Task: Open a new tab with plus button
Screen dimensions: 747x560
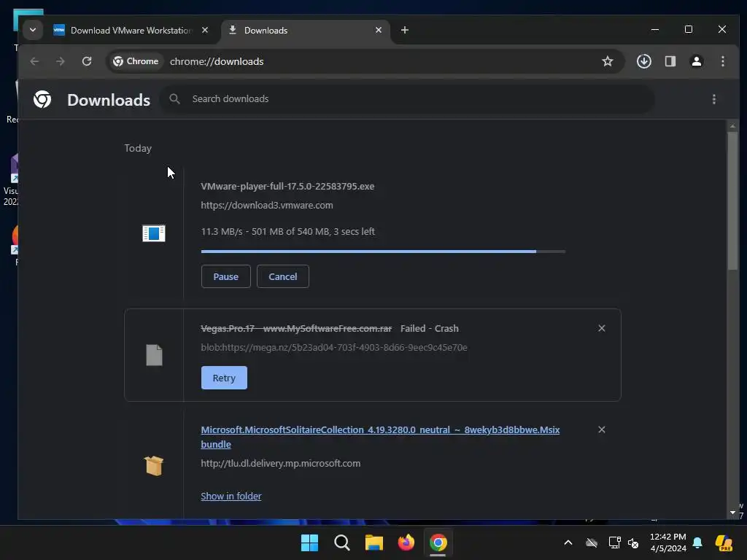Action: pyautogui.click(x=404, y=30)
